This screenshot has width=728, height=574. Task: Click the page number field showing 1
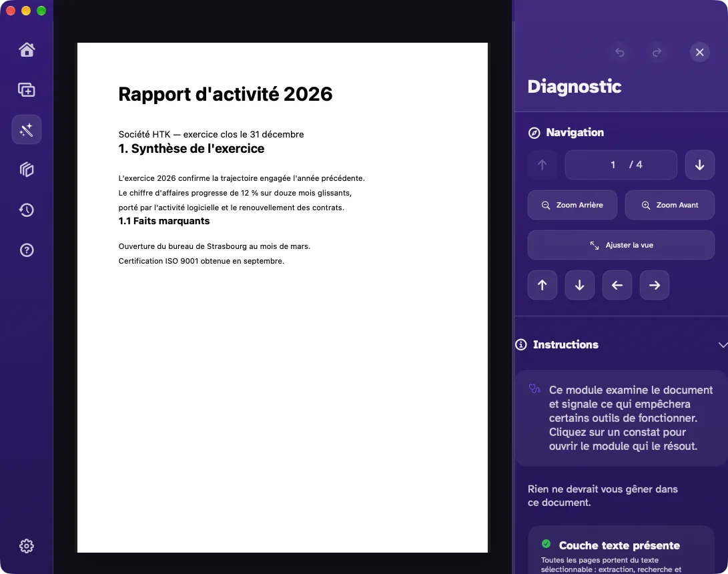point(613,165)
